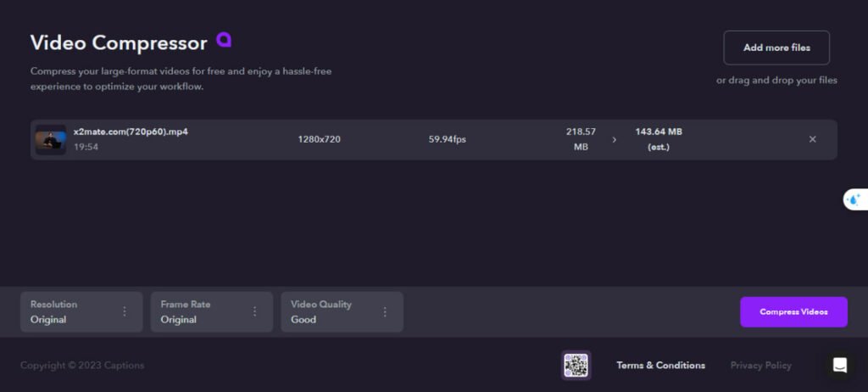Open the Video Quality dropdown
This screenshot has height=392, width=868.
[x=331, y=311]
